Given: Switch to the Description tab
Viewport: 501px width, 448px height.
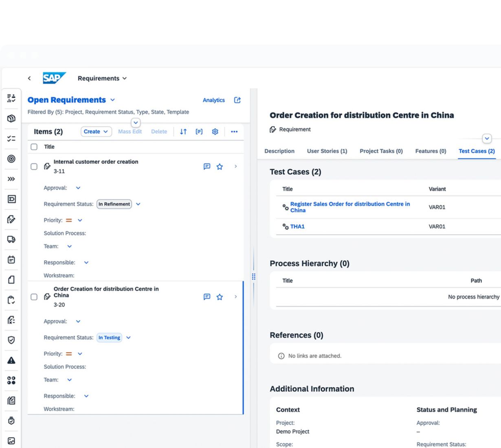Looking at the screenshot, I should point(279,151).
